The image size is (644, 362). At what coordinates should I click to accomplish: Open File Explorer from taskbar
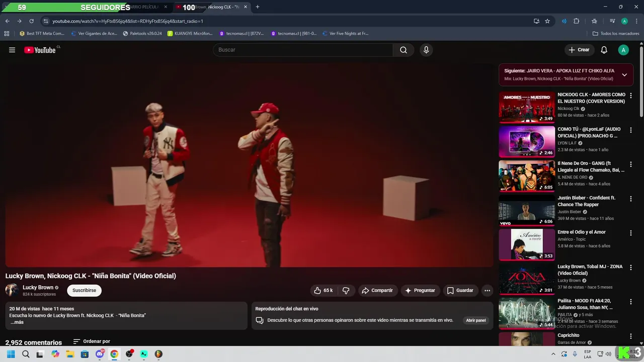[x=70, y=354]
